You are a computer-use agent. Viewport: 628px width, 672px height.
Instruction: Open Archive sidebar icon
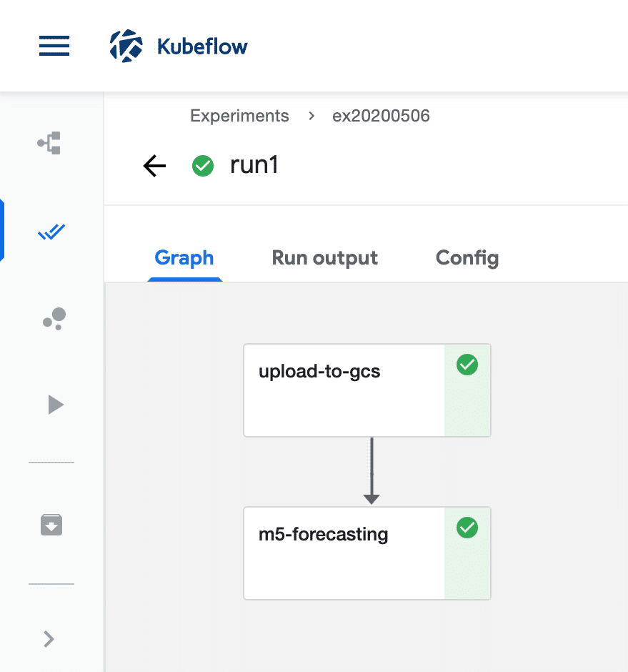click(51, 525)
